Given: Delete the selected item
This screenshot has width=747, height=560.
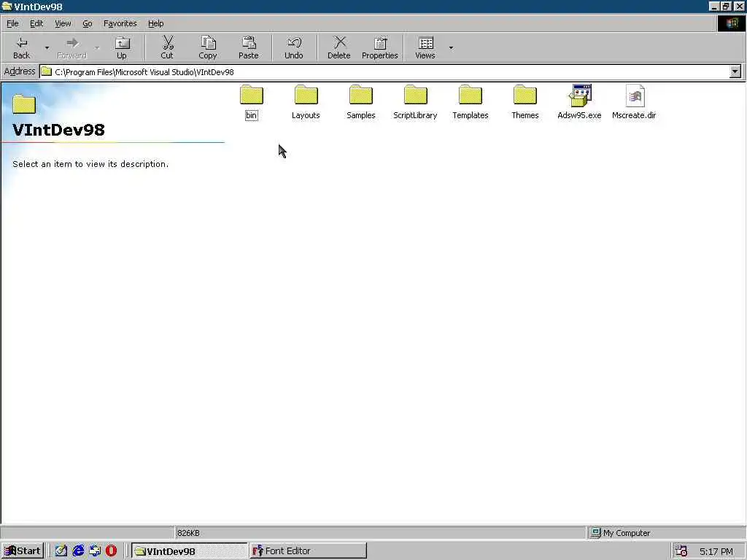Looking at the screenshot, I should (x=338, y=47).
